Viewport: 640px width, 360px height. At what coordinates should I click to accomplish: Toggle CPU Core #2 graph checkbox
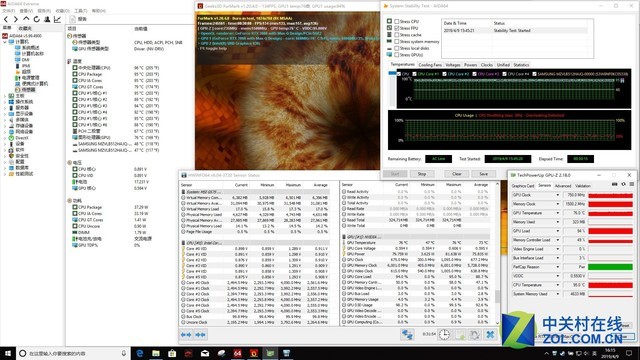click(x=444, y=74)
